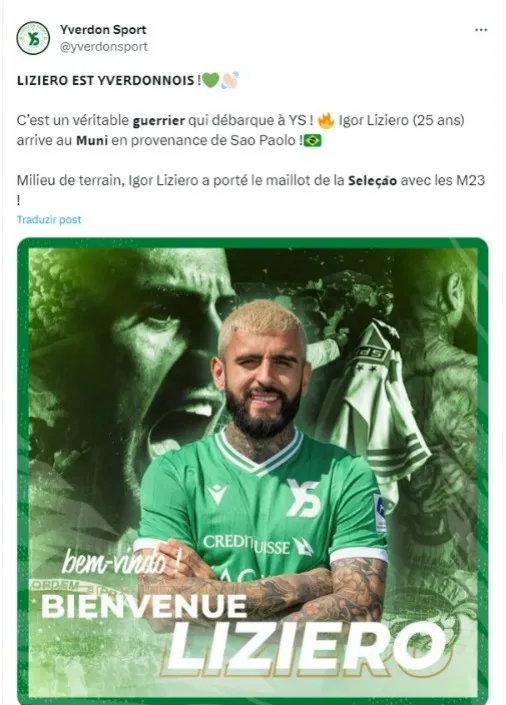
Task: Click the fire emoji in the post
Action: pyautogui.click(x=326, y=120)
